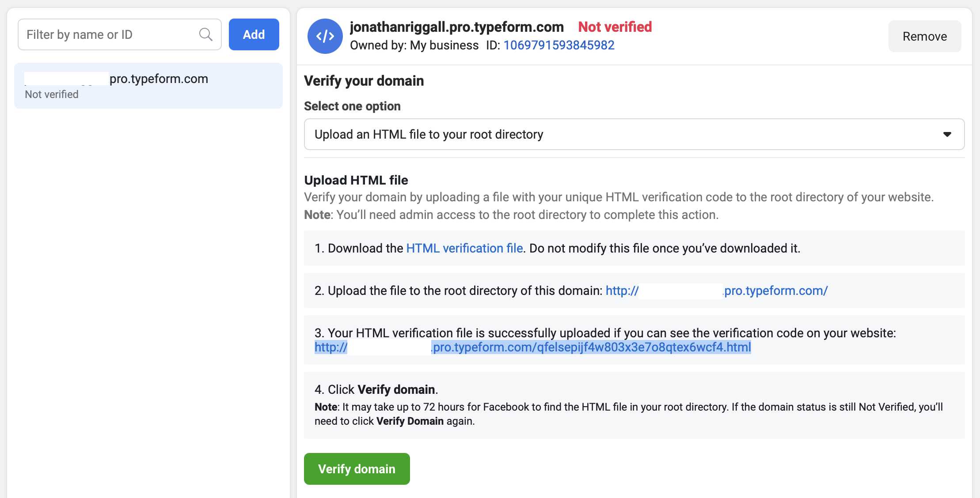This screenshot has width=980, height=498.
Task: Click the Select one option label
Action: pyautogui.click(x=352, y=106)
